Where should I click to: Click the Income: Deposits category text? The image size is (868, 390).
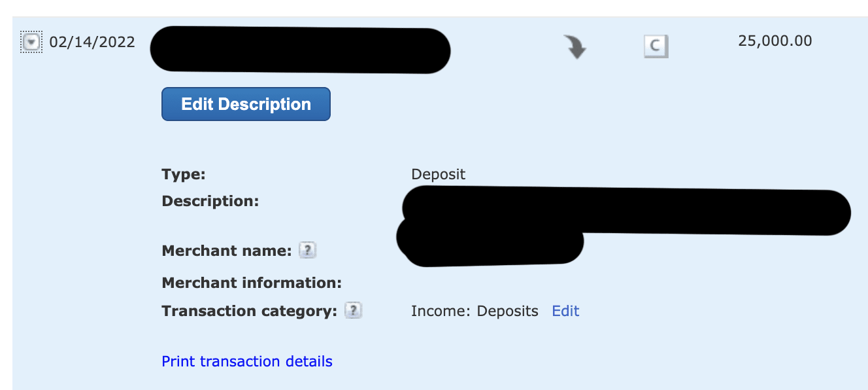(475, 311)
